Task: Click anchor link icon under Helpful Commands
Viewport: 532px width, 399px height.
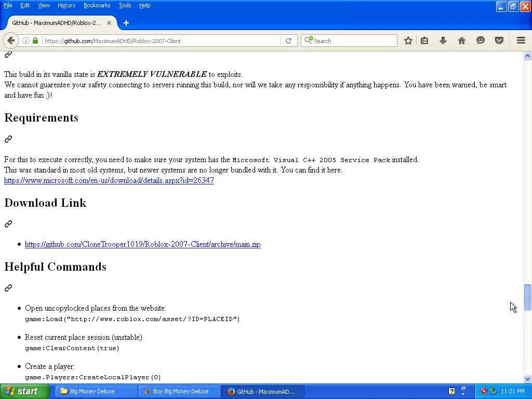Action: 8,288
